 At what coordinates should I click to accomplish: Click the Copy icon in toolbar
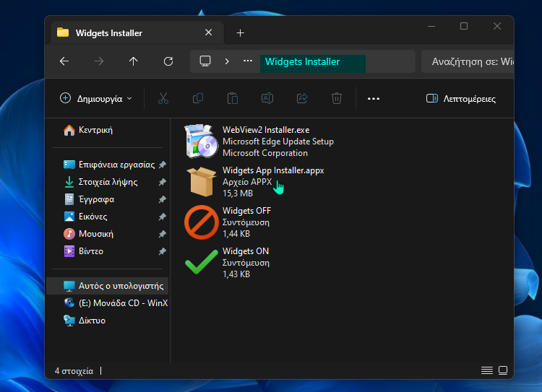(198, 98)
